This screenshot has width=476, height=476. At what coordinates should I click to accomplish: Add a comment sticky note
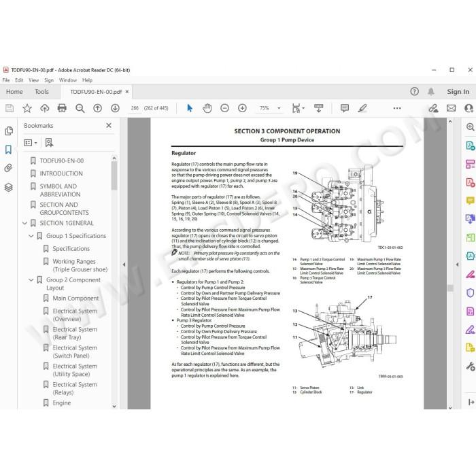point(345,108)
